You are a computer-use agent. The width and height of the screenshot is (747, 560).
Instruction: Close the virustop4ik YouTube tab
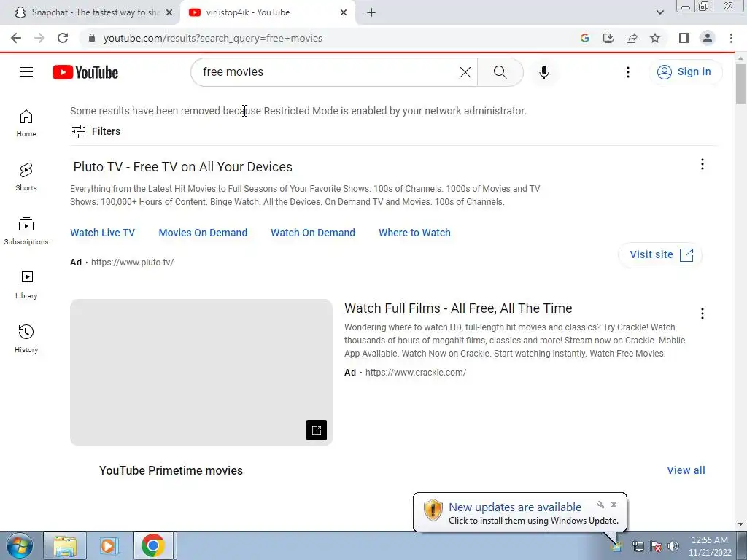(344, 12)
